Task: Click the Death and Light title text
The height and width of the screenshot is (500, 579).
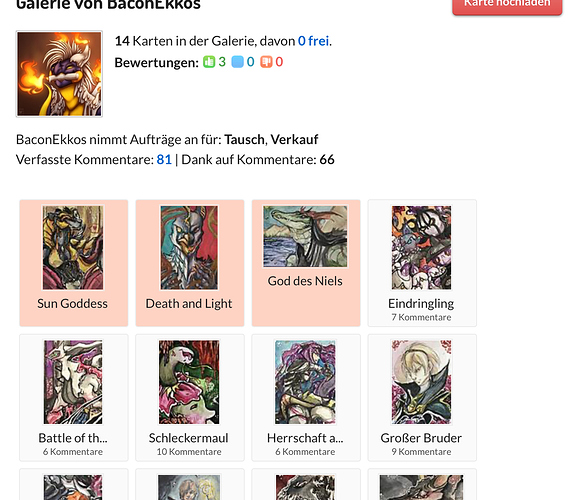Action: pyautogui.click(x=189, y=304)
